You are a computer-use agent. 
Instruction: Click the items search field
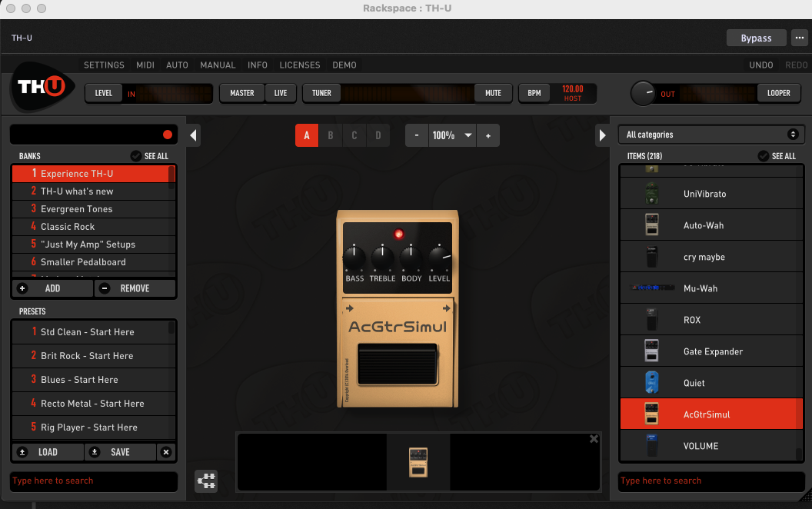click(711, 481)
